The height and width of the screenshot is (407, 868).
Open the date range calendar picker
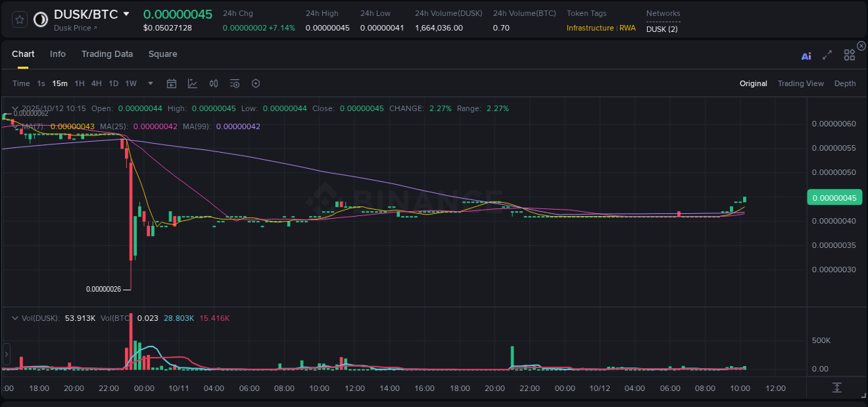click(x=172, y=83)
